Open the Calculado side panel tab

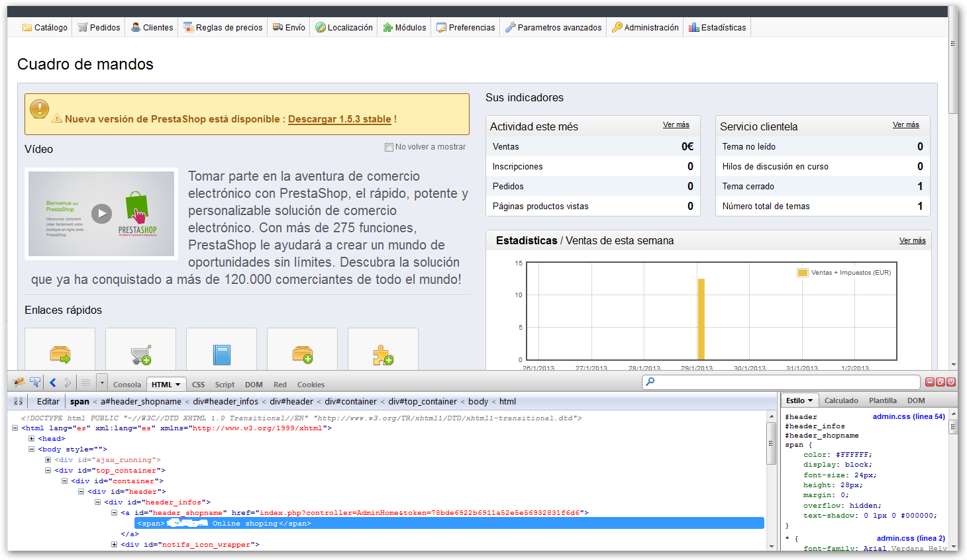(x=841, y=400)
